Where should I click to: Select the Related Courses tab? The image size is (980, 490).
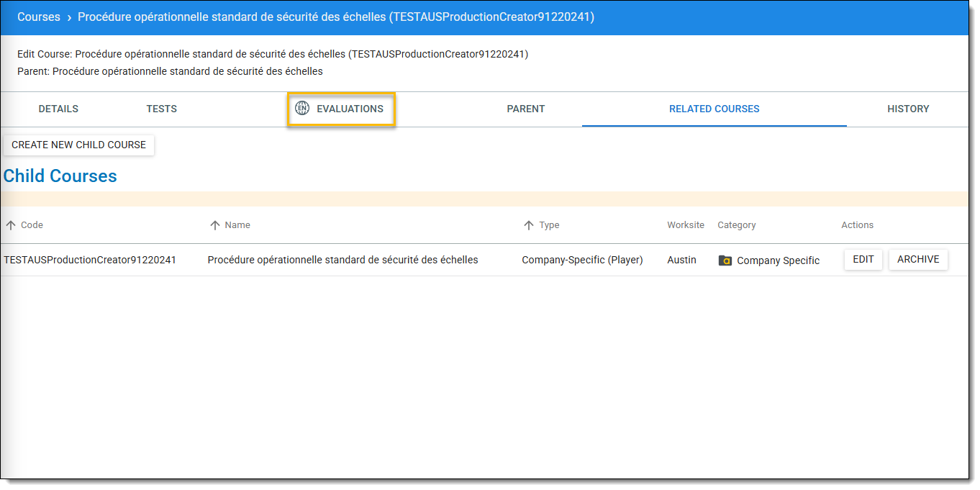pos(714,109)
